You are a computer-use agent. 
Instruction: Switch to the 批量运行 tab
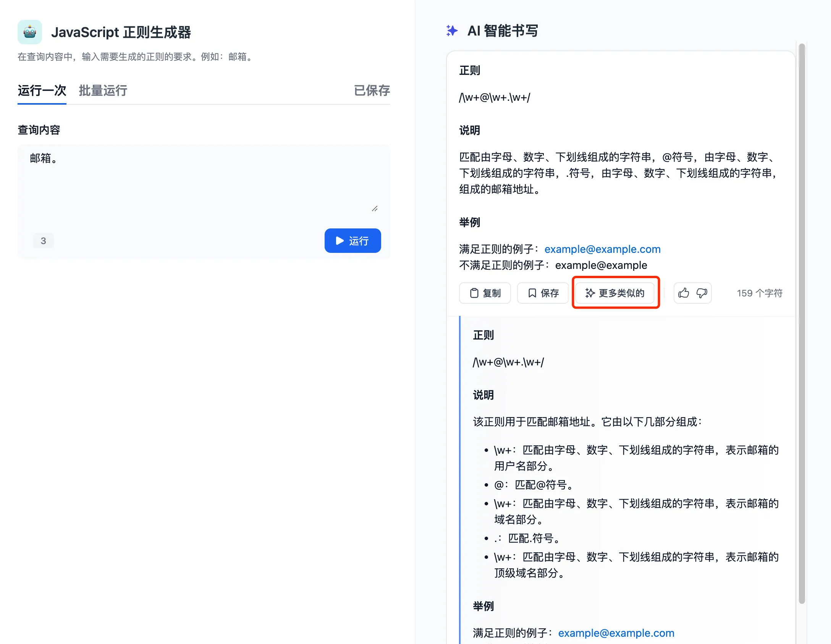coord(103,91)
